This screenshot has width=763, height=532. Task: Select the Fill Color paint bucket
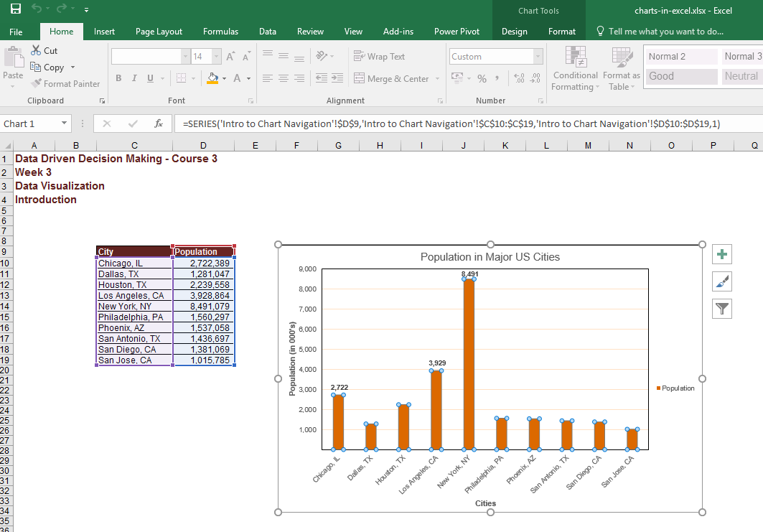pos(212,78)
